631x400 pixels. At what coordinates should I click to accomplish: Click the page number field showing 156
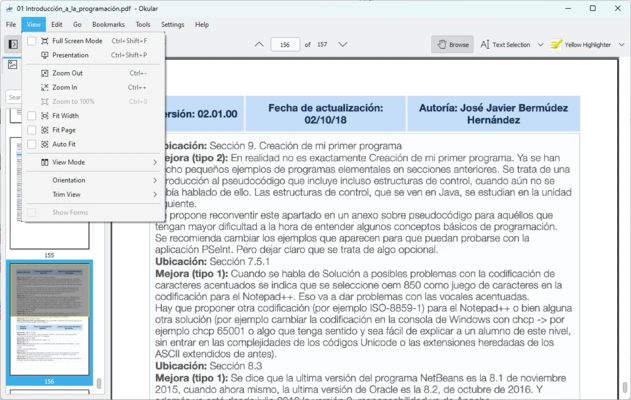click(x=285, y=44)
